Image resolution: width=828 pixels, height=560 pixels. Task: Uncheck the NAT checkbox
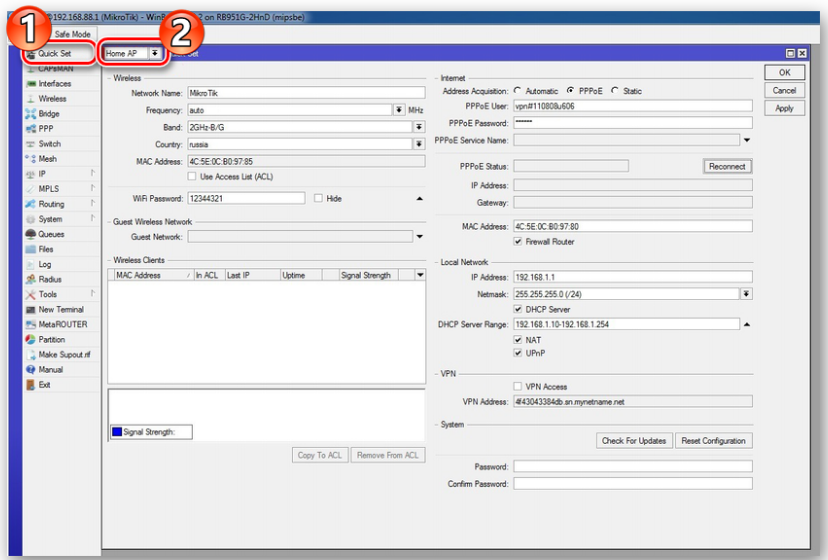click(x=518, y=340)
